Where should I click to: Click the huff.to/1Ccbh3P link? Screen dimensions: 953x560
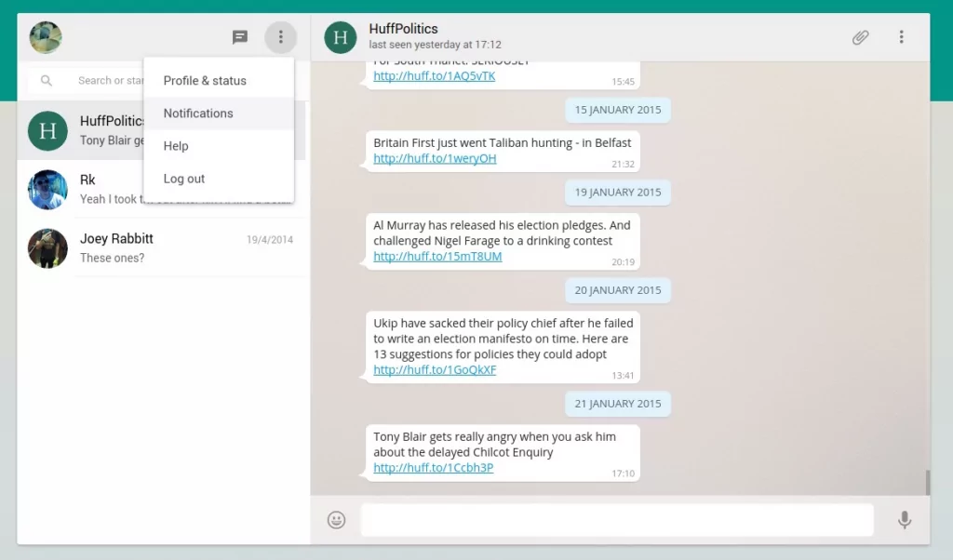click(433, 468)
